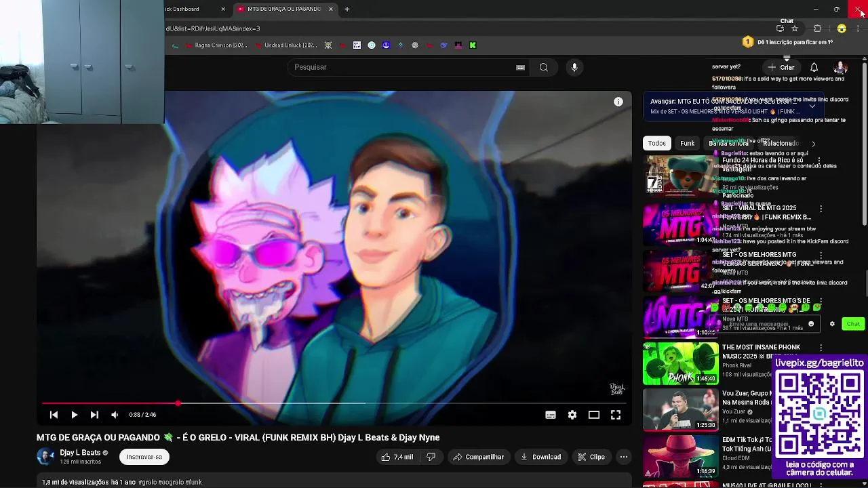
Task: Dislike the video
Action: 431,457
